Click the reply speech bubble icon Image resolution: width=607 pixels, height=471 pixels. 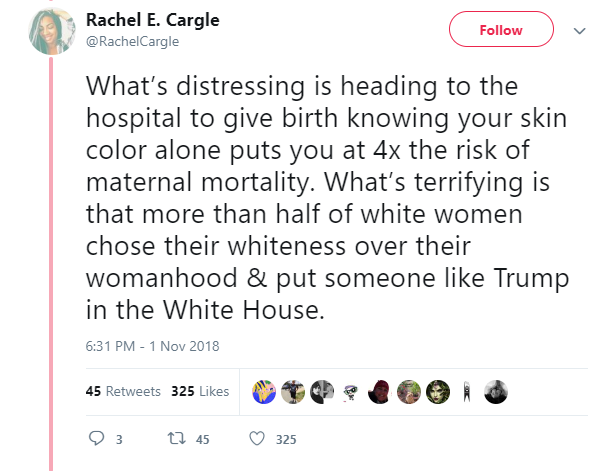96,438
